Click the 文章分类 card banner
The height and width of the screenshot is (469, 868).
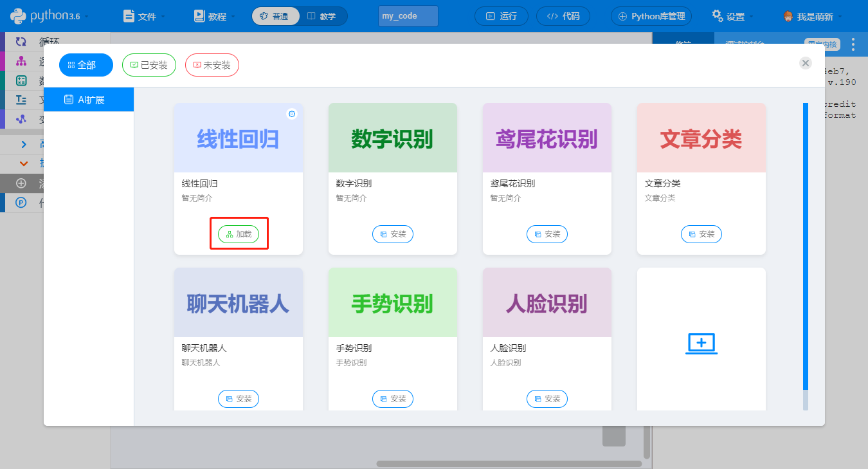point(701,138)
